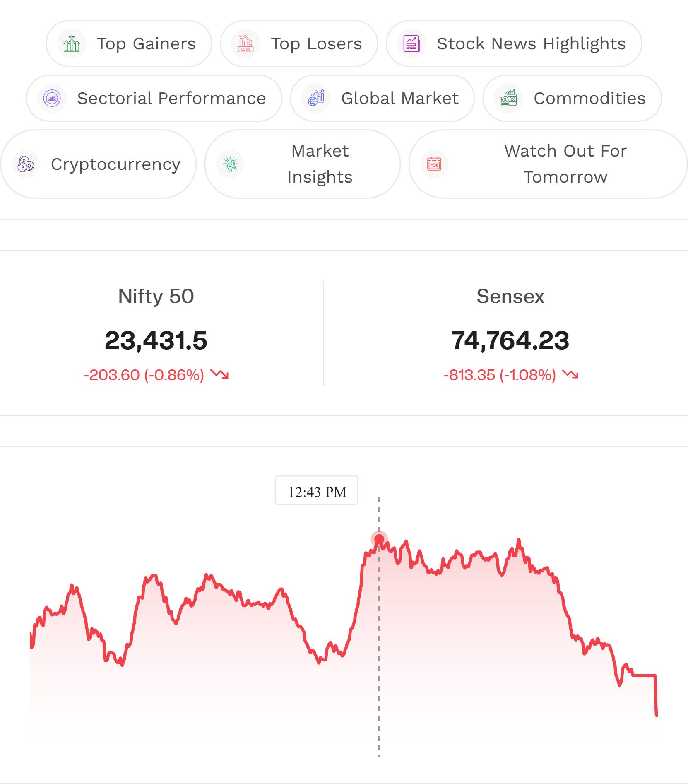Open the Top Gainers section
This screenshot has width=688, height=784.
tap(129, 43)
